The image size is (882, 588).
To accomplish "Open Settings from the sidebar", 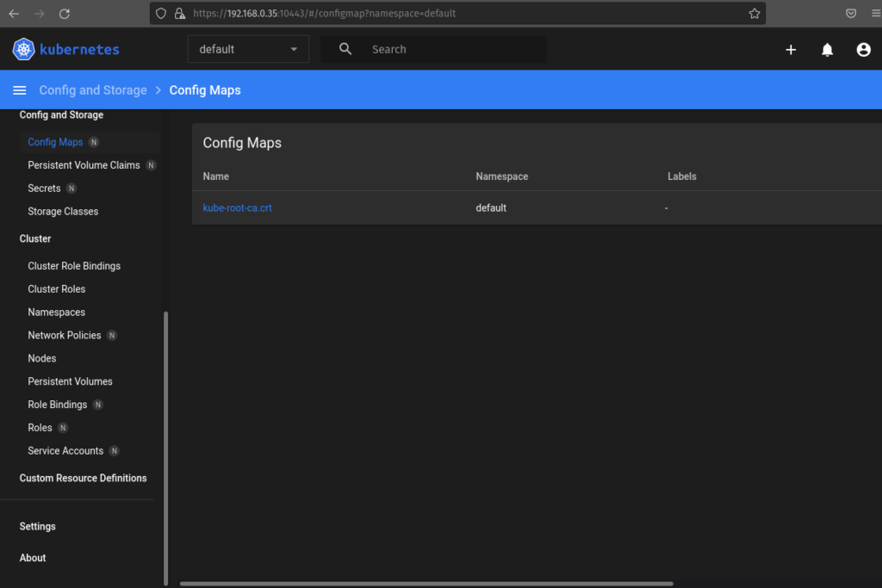I will (38, 526).
